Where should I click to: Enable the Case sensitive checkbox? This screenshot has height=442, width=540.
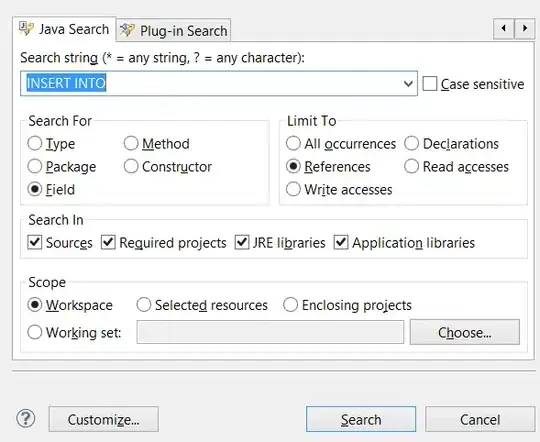pos(430,84)
